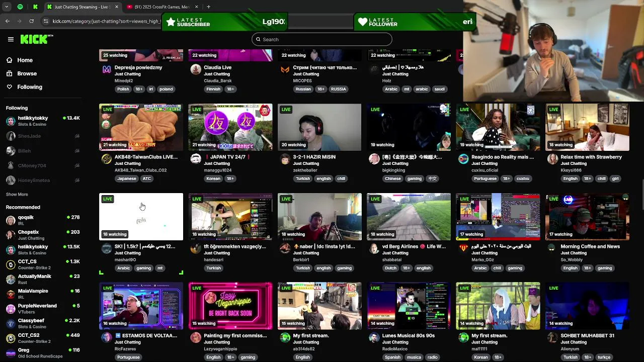The image size is (644, 362).
Task: Click cuxixu_oficial channel avatar
Action: point(463,159)
